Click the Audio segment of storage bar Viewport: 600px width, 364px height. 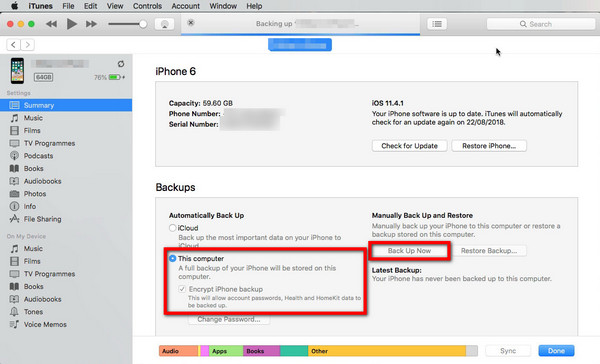coord(179,351)
